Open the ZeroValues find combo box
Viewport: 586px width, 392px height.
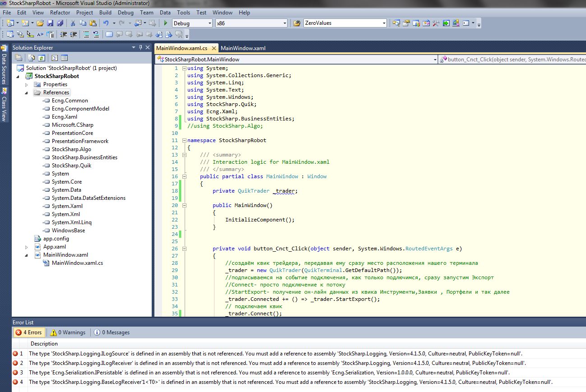coord(345,23)
